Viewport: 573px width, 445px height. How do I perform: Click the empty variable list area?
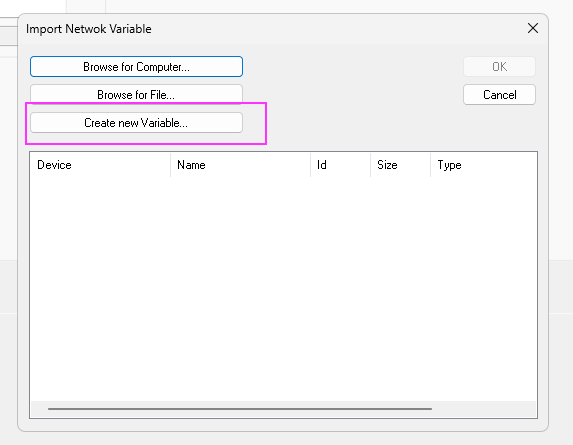(x=283, y=289)
